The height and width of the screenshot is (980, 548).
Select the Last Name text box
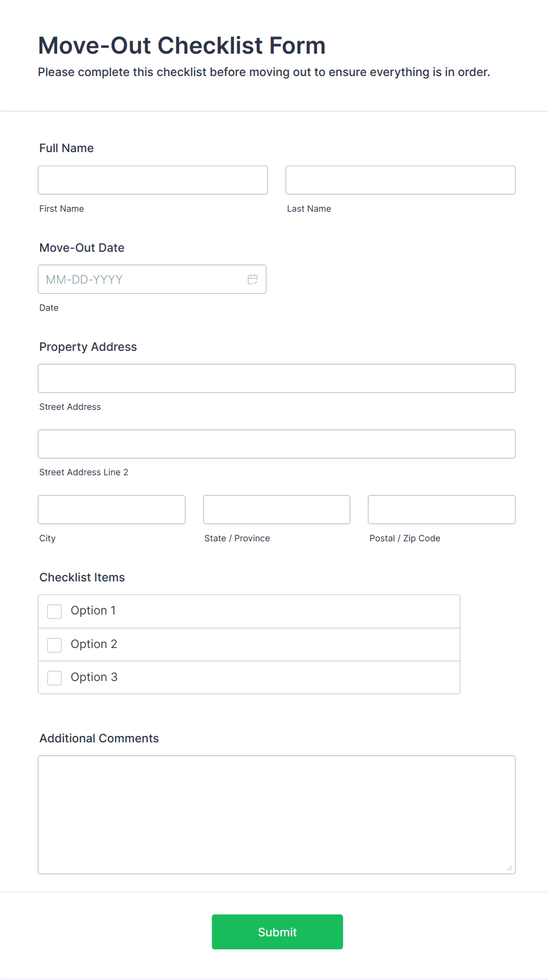[x=401, y=180]
